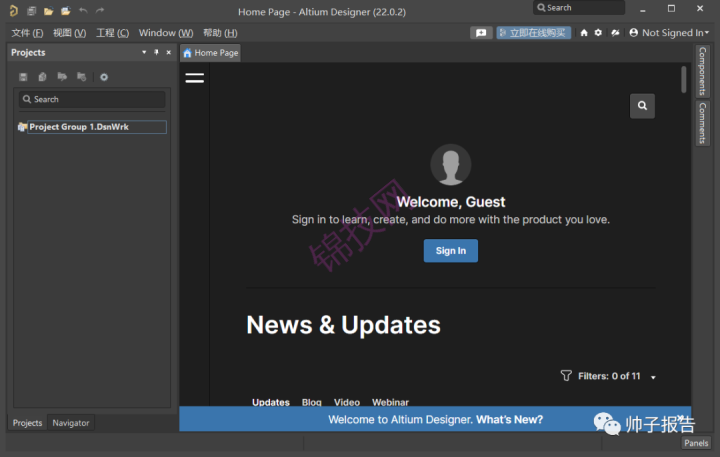The image size is (720, 457).
Task: Select the Home Page document tab
Action: tap(211, 53)
